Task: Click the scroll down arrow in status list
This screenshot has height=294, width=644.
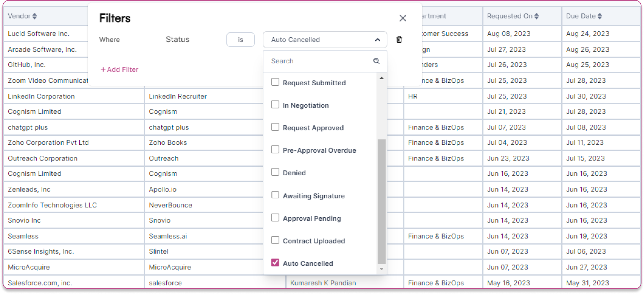Action: (382, 269)
